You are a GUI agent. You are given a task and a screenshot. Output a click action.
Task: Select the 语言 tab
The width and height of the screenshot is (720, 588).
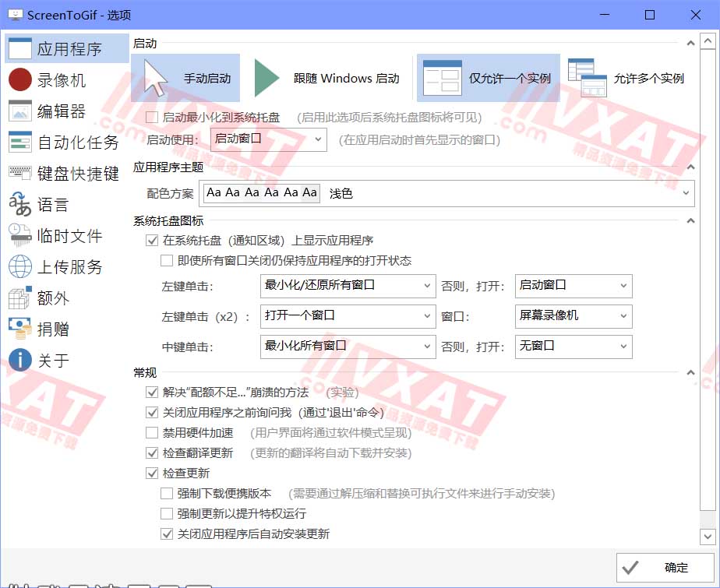pos(66,204)
